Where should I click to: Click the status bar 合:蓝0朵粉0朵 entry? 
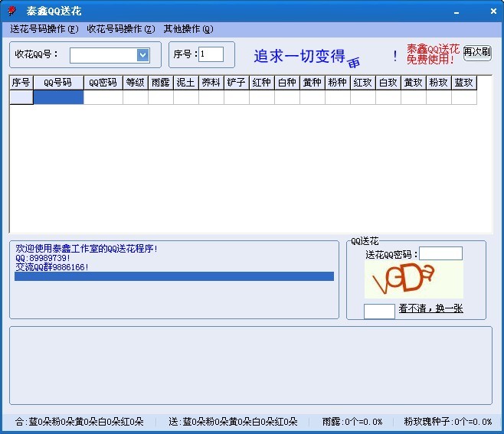point(80,422)
